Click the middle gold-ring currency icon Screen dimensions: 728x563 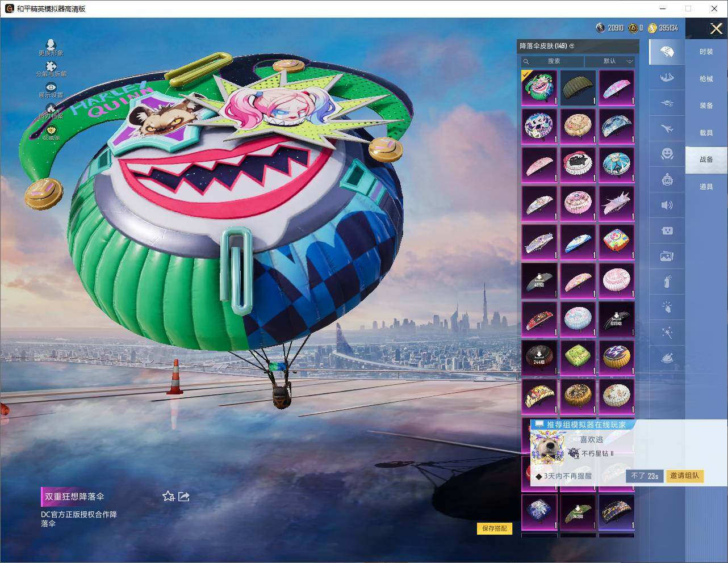pyautogui.click(x=633, y=28)
